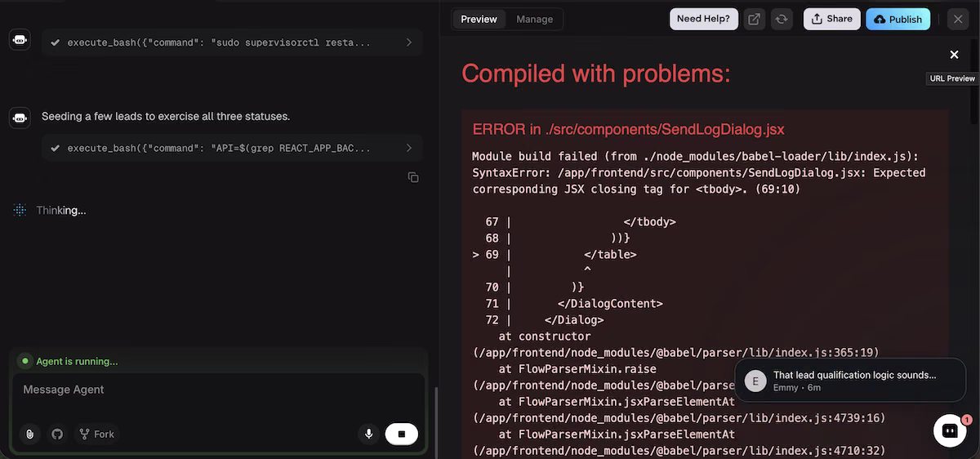
Task: Click Emmy's avatar in the notification
Action: point(755,380)
